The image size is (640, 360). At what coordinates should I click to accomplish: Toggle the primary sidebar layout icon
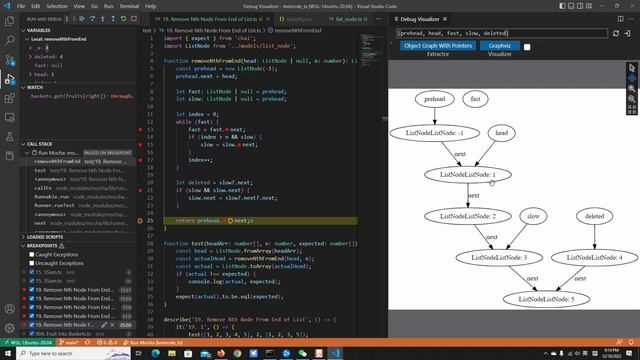point(562,6)
